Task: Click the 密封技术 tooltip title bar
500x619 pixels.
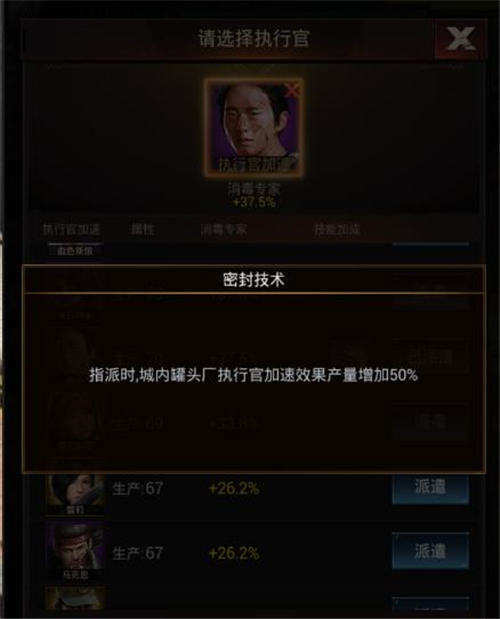Action: pos(254,279)
